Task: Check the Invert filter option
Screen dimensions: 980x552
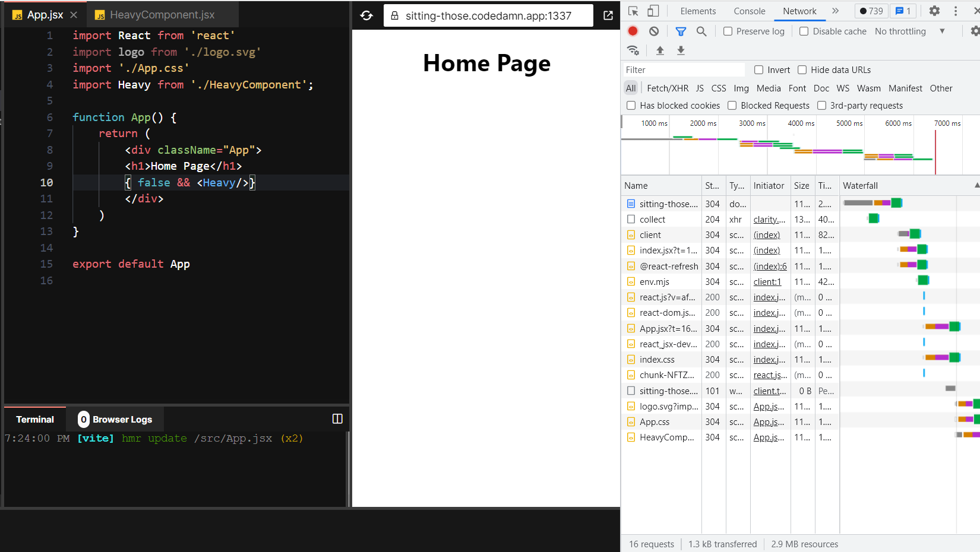Action: point(758,69)
